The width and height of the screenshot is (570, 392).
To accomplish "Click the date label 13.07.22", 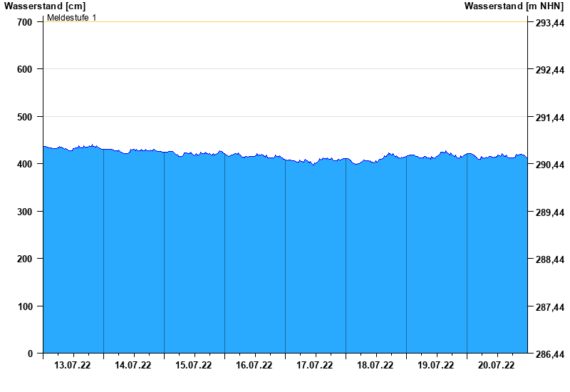I will pyautogui.click(x=73, y=365).
